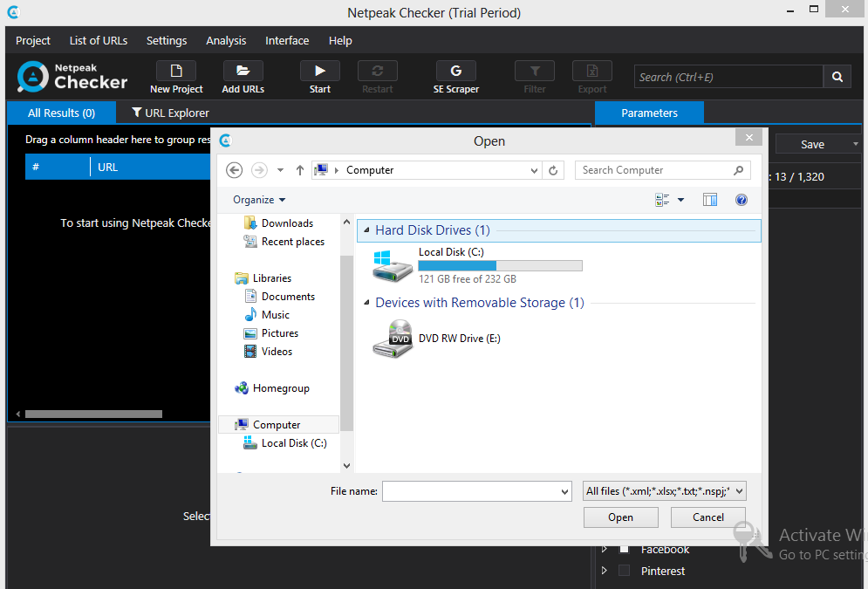
Task: Open the List of URLs menu
Action: coord(99,40)
